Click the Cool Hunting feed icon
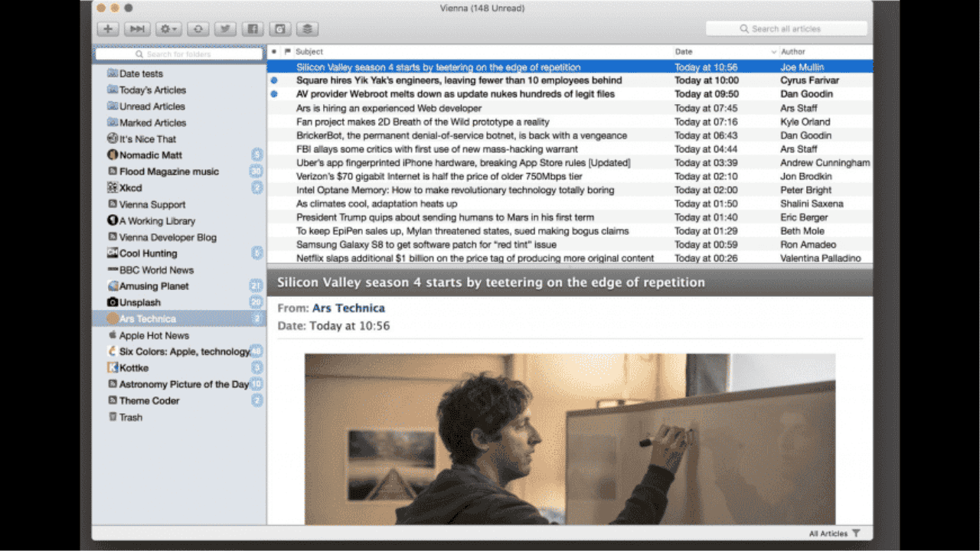 (113, 253)
